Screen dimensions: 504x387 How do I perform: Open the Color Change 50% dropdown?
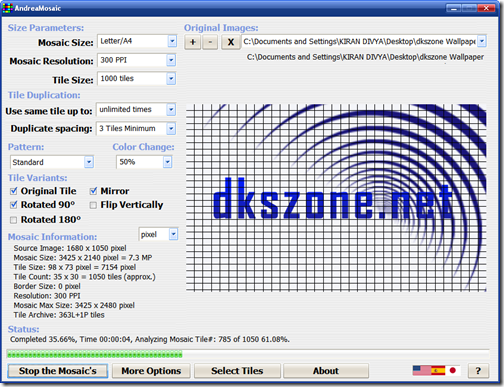(167, 162)
